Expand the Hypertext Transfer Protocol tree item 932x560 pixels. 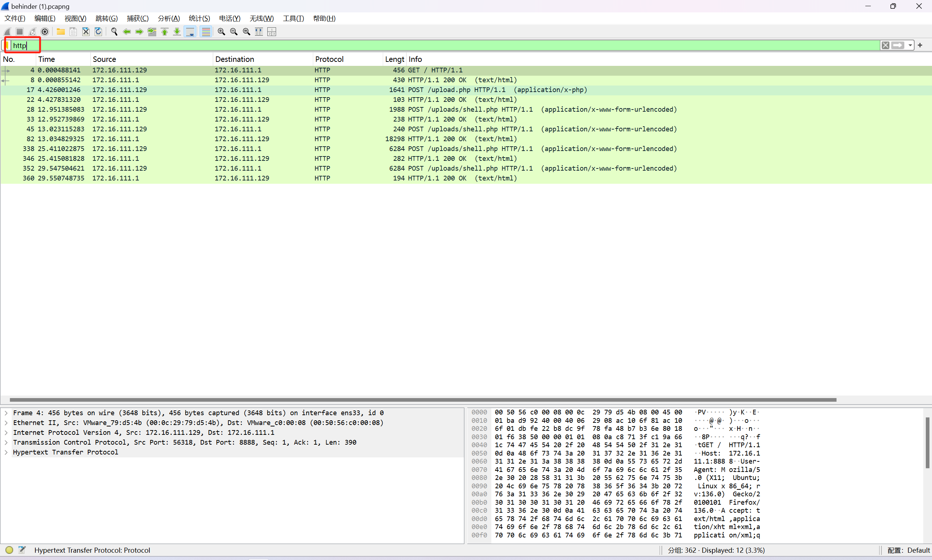pos(6,452)
